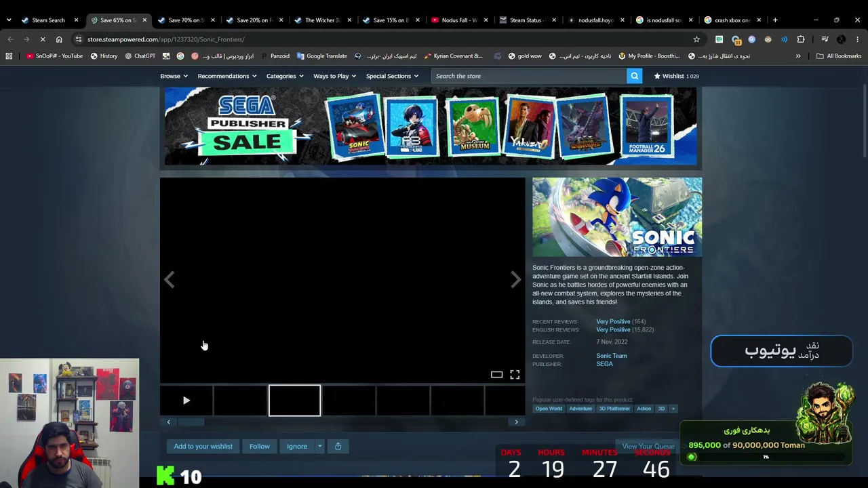Click the blue sound-wave extension icon
868x488 pixels.
click(x=784, y=39)
